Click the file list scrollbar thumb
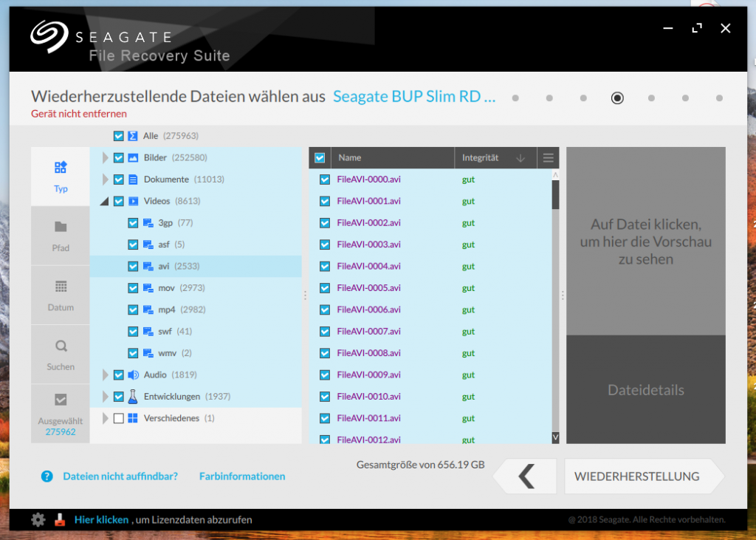 pos(555,195)
